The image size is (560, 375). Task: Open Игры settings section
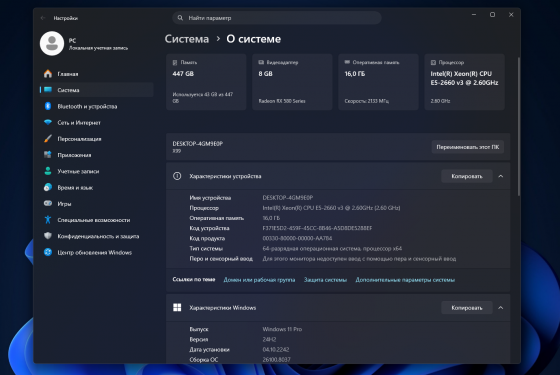click(x=97, y=203)
